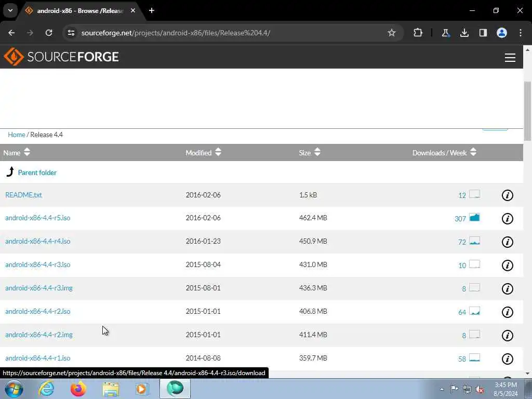Show hidden system tray icons
Image resolution: width=532 pixels, height=399 pixels.
click(442, 389)
